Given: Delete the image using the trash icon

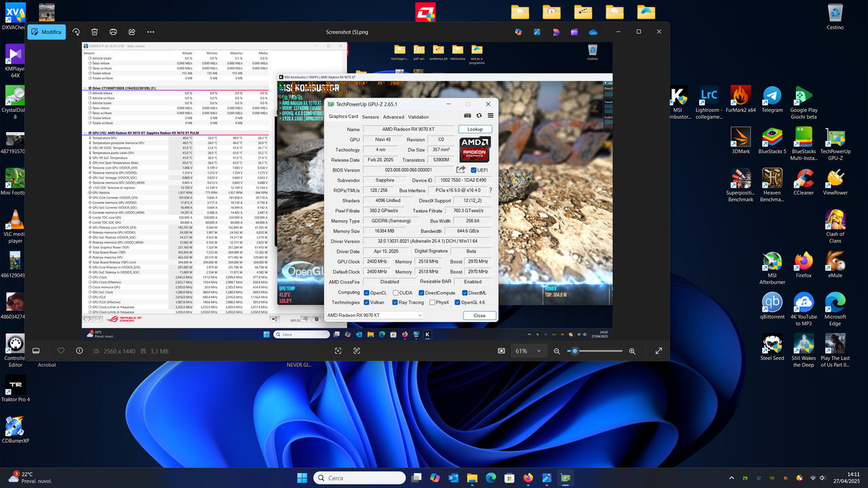Looking at the screenshot, I should (95, 32).
